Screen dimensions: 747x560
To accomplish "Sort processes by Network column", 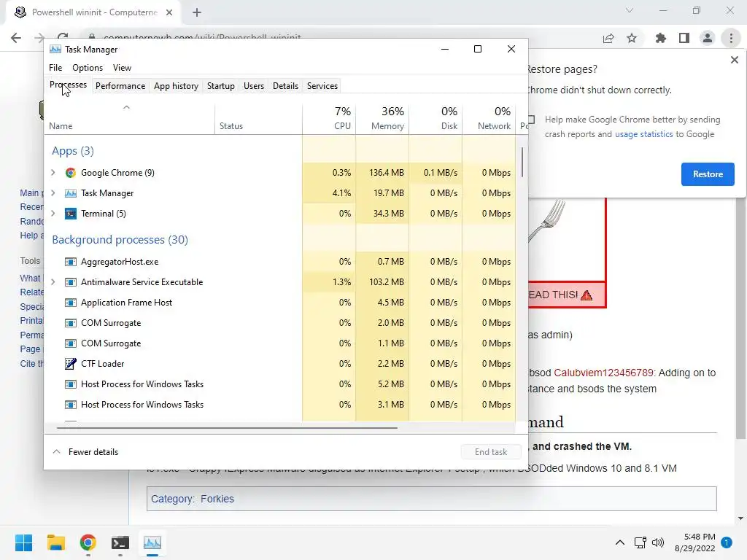I will [x=489, y=117].
